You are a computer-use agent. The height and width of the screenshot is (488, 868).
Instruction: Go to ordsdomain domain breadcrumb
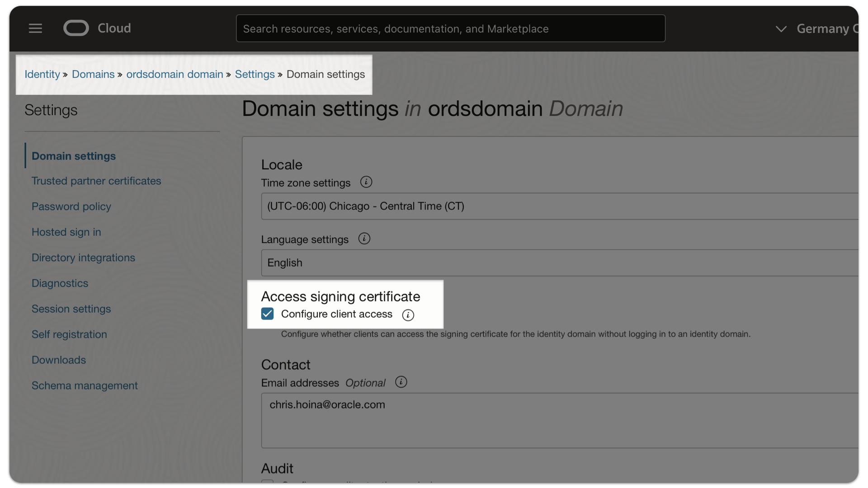175,74
